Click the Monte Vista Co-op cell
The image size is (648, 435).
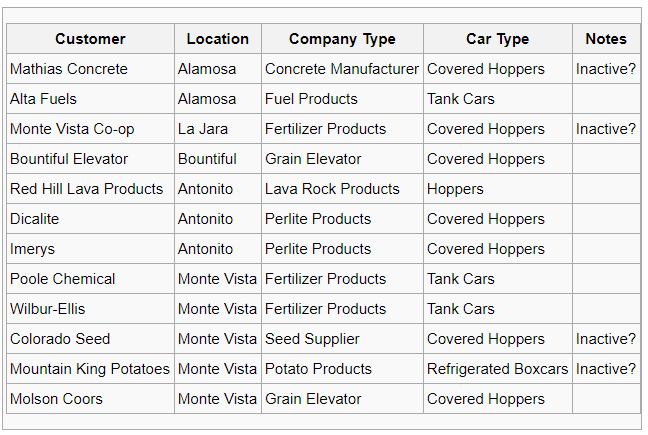[91, 129]
